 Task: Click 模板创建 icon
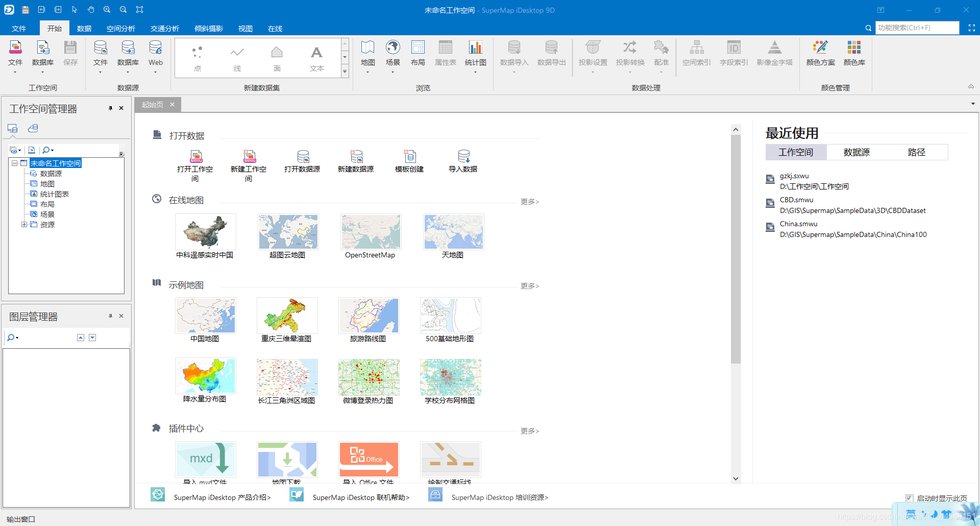pyautogui.click(x=409, y=162)
